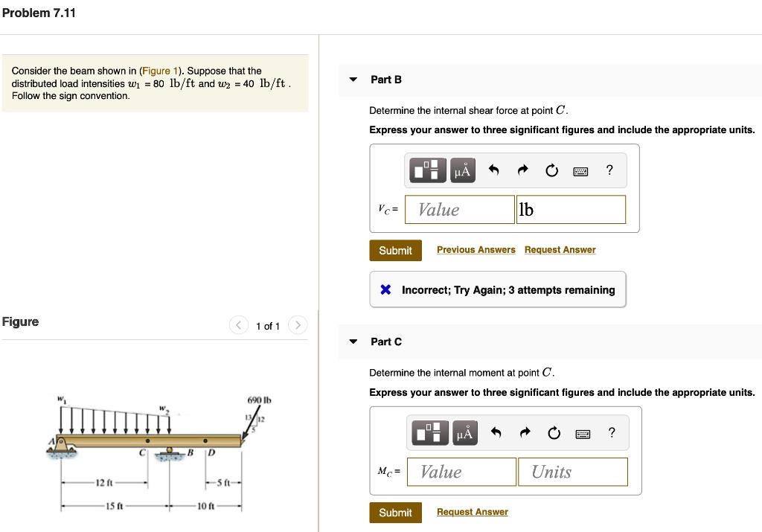Request Answer for Part C

pos(472,511)
